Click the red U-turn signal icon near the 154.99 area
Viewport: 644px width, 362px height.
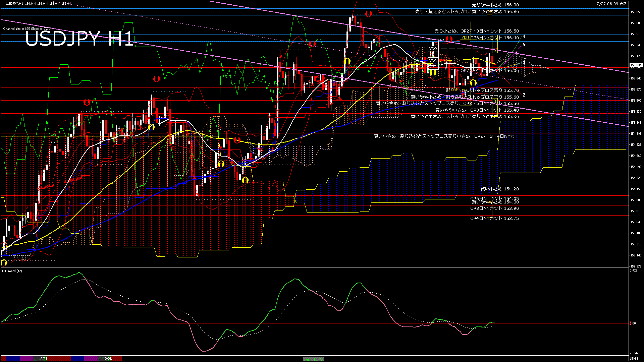pyautogui.click(x=237, y=140)
